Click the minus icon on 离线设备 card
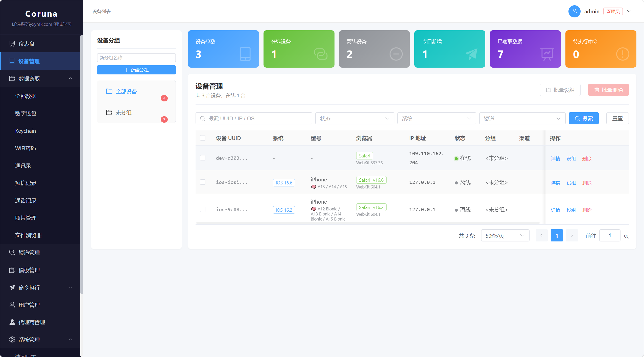This screenshot has width=644, height=357. (x=396, y=54)
